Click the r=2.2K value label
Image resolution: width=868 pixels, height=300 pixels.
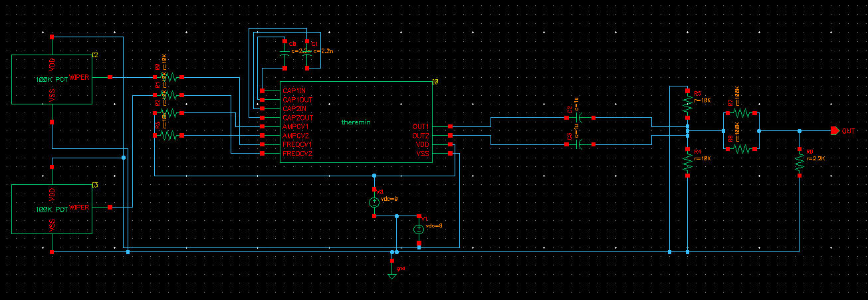coord(815,159)
